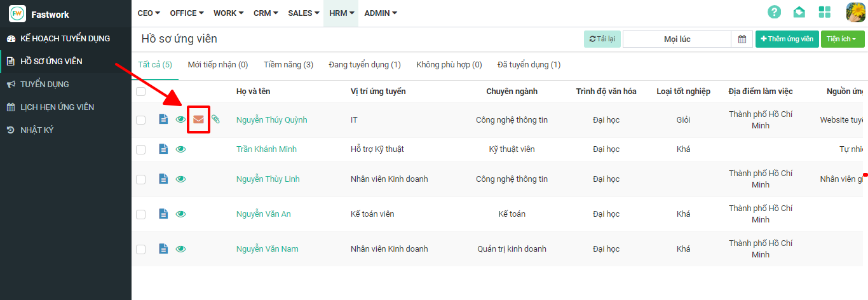This screenshot has height=300, width=868.
Task: Expand the HRM dropdown menu
Action: click(341, 13)
